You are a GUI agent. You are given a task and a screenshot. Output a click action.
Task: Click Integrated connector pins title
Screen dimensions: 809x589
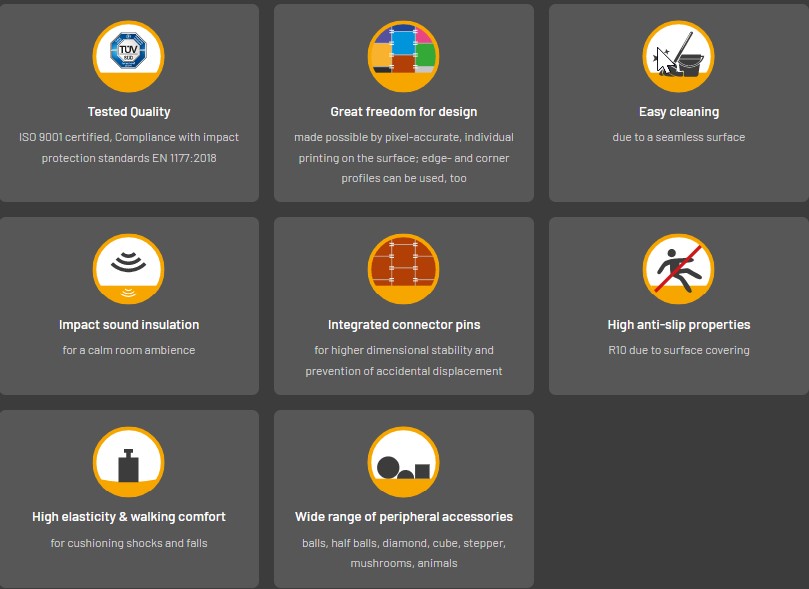404,325
